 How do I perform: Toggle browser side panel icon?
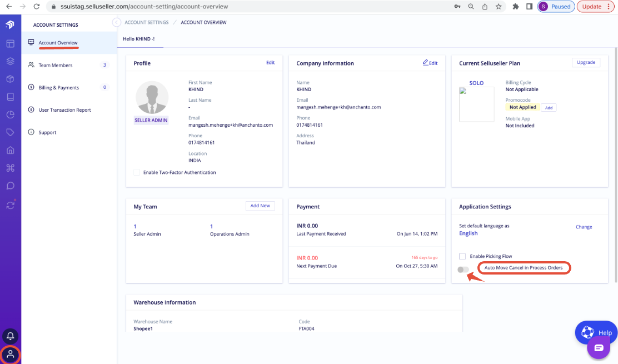coord(529,6)
